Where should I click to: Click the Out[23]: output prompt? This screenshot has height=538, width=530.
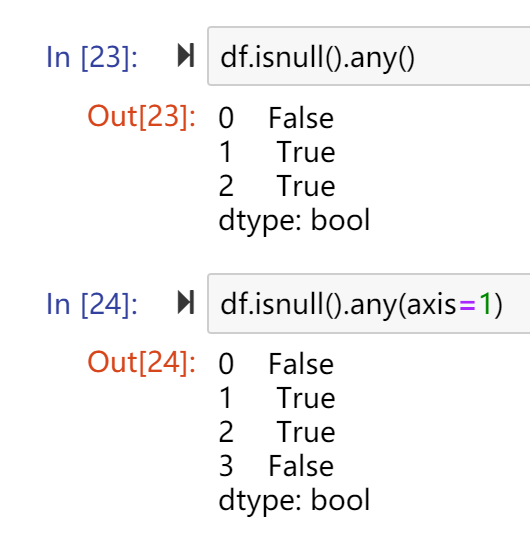coord(141,117)
